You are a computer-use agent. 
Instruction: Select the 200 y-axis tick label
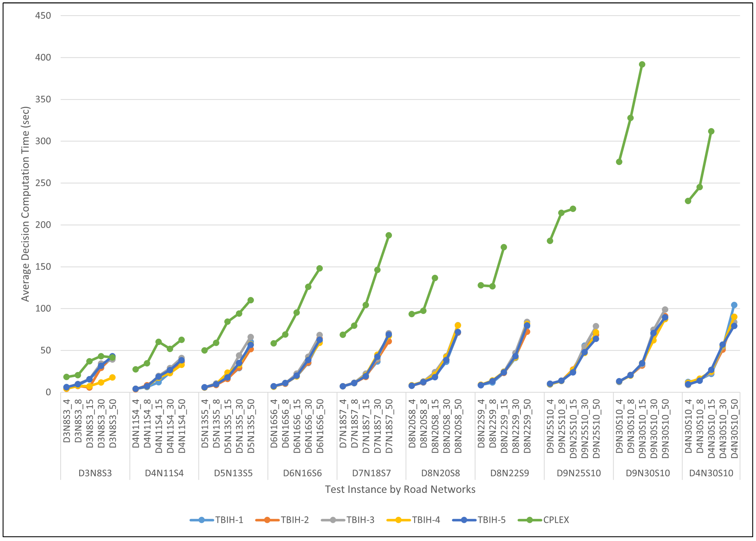(x=43, y=225)
